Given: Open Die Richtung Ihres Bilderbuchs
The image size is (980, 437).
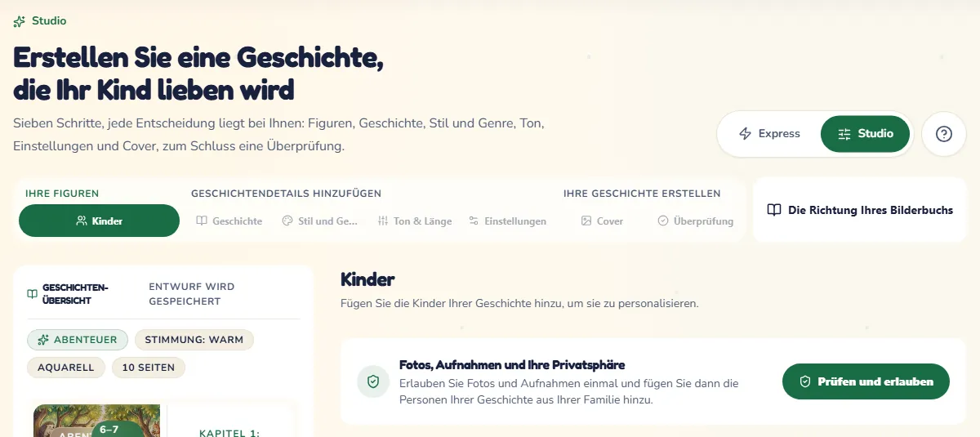Looking at the screenshot, I should tap(860, 210).
